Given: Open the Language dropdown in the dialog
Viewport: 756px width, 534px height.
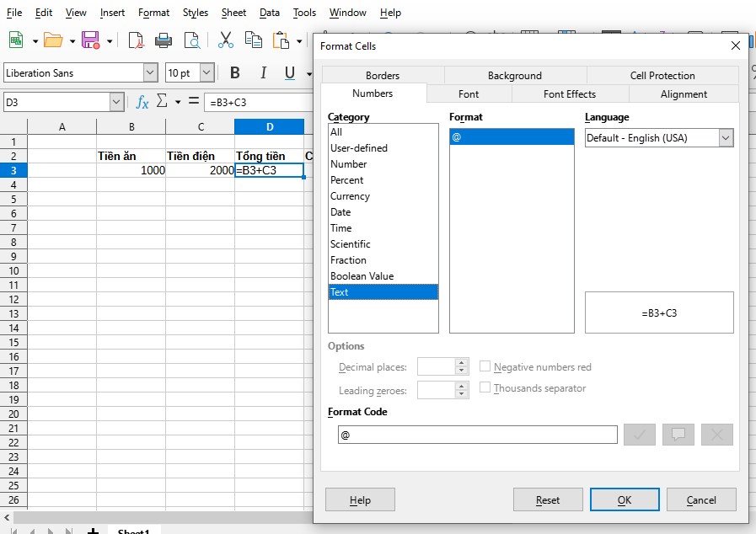Looking at the screenshot, I should click(x=723, y=137).
